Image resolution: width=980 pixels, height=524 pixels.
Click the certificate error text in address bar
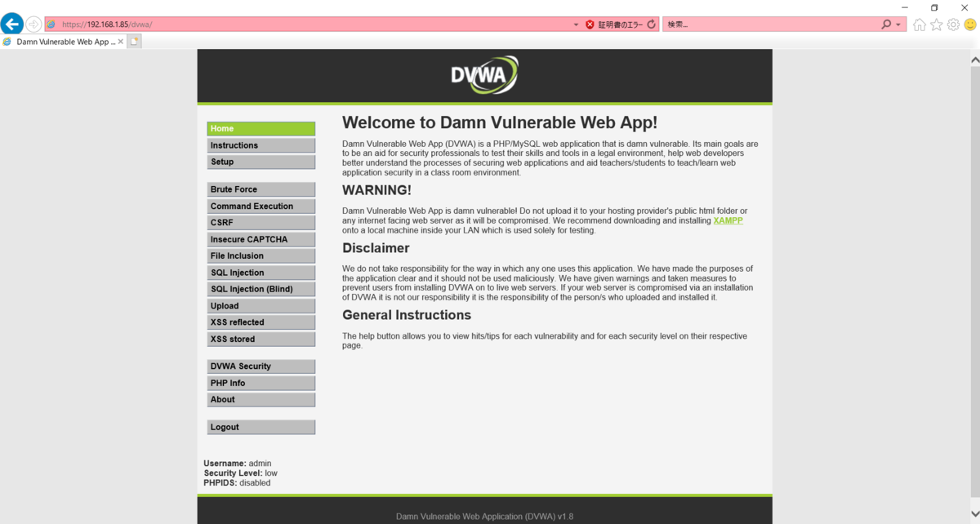pos(621,24)
